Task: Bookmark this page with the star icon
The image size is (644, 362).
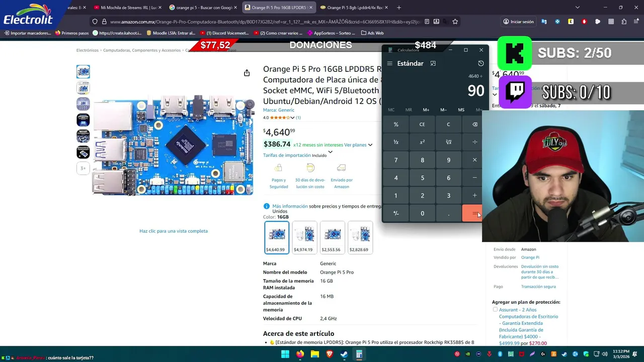Action: click(x=455, y=22)
